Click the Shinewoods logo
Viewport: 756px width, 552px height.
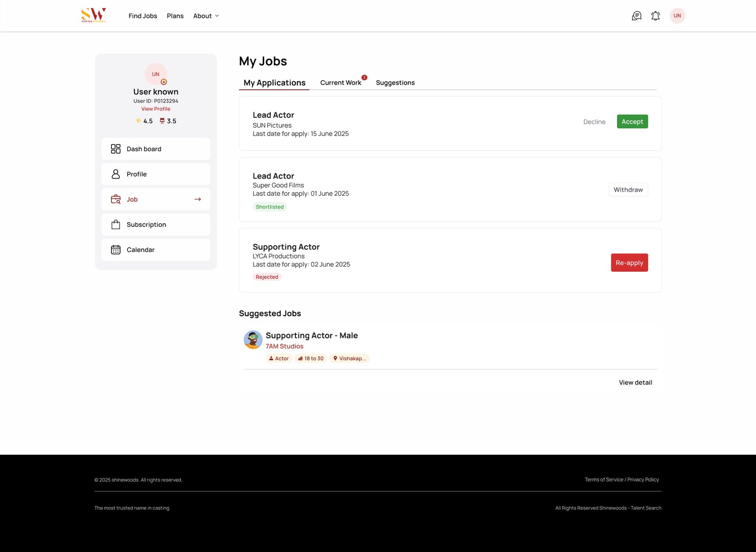point(94,15)
